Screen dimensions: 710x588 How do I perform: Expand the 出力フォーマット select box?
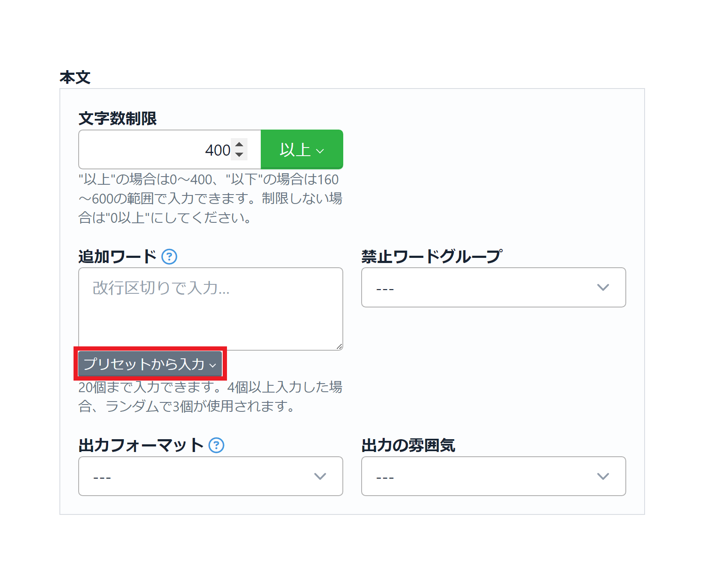tap(210, 476)
